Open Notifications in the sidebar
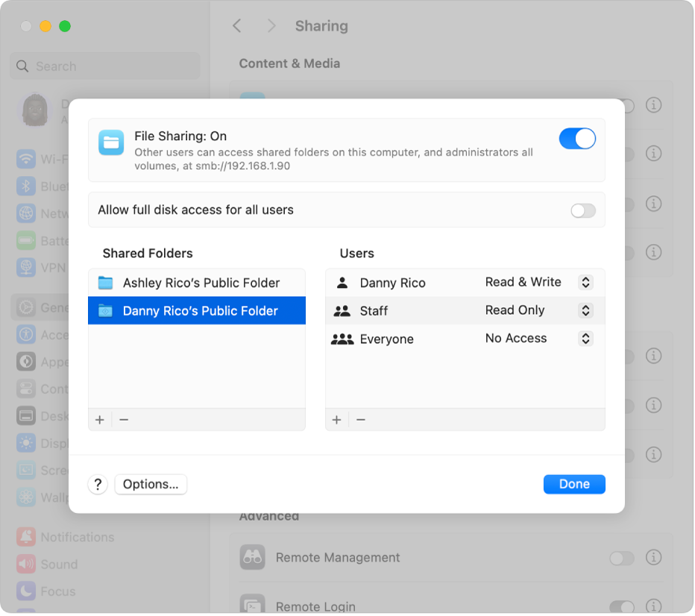 pyautogui.click(x=65, y=537)
